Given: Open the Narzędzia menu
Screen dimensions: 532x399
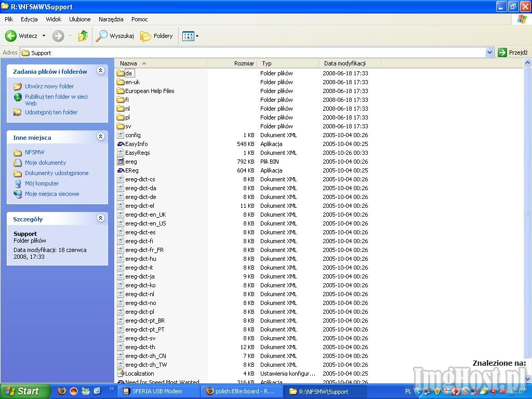Looking at the screenshot, I should click(x=111, y=19).
